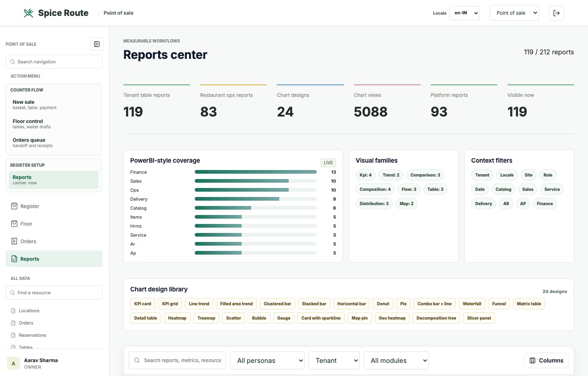This screenshot has width=588, height=376.
Task: Click the Catalog coverage progress bar
Action: (x=256, y=208)
